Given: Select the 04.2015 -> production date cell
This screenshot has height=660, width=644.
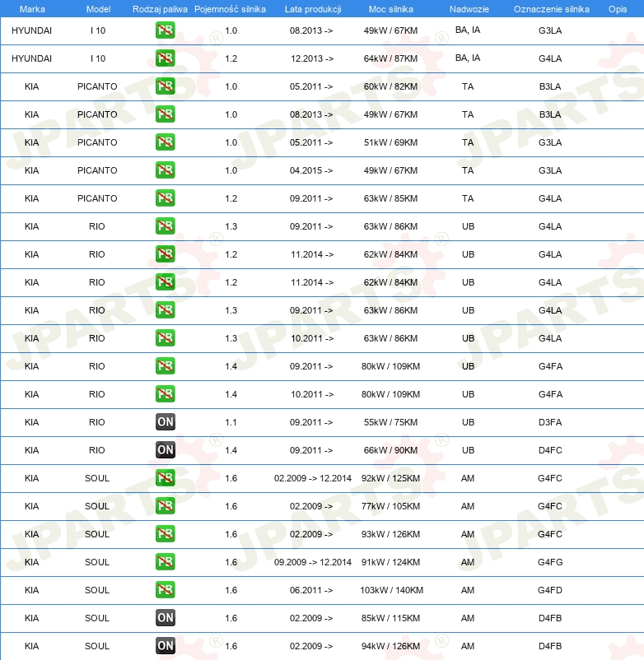Looking at the screenshot, I should pos(311,170).
